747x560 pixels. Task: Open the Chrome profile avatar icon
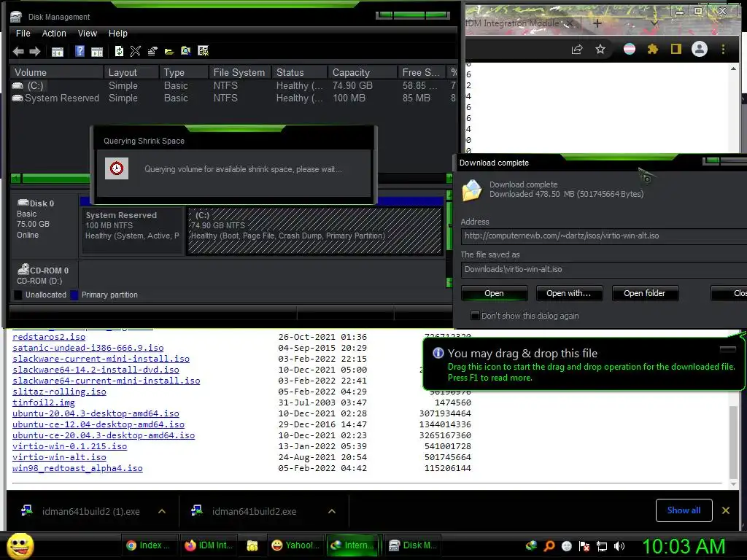tap(700, 49)
